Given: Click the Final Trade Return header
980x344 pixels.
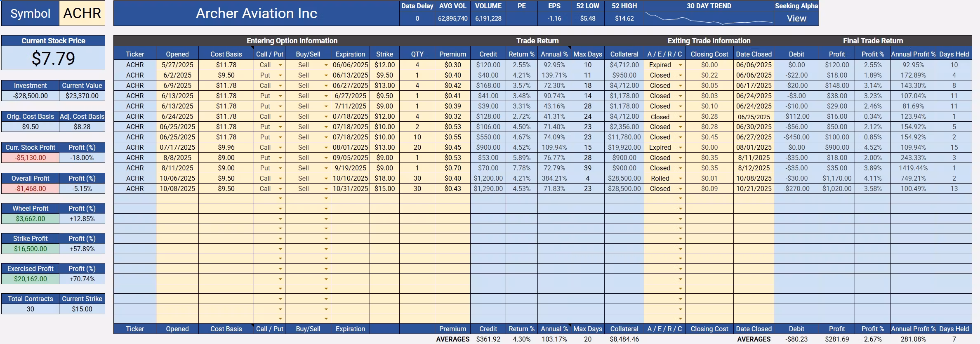Looking at the screenshot, I should click(873, 41).
